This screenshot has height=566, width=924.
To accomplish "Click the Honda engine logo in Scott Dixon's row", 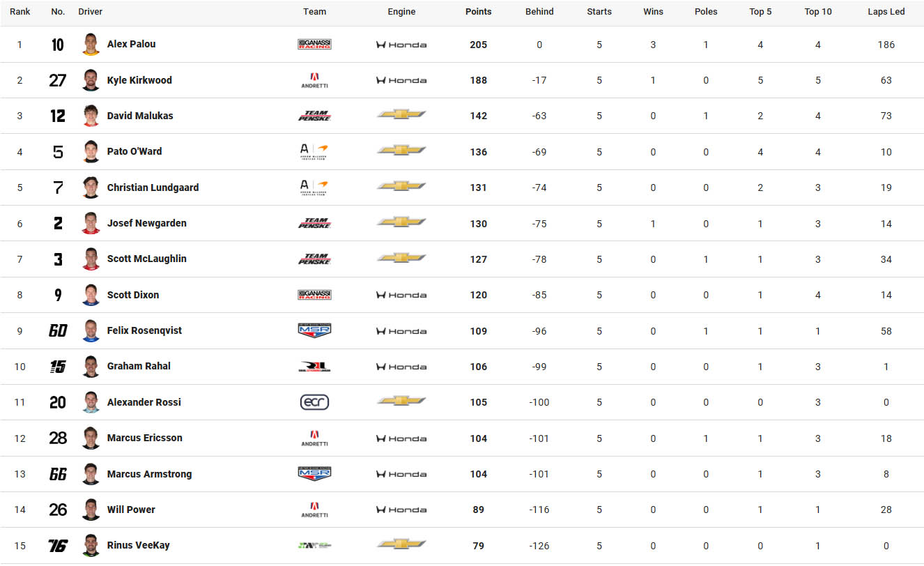I will coord(401,295).
